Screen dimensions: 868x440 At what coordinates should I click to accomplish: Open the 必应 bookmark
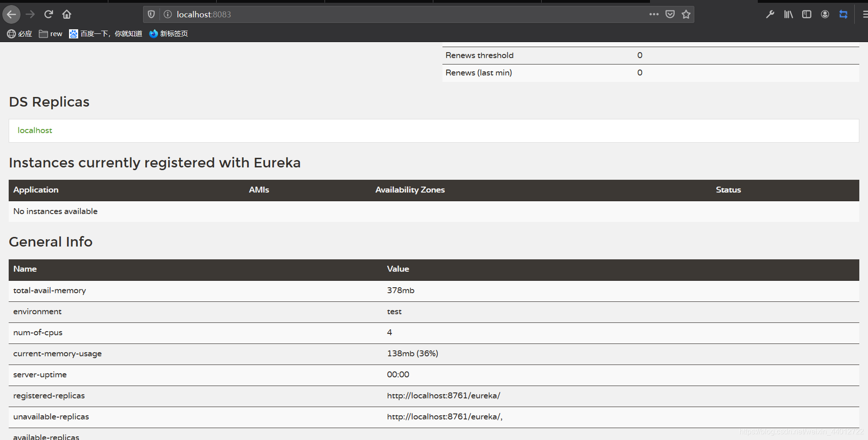pyautogui.click(x=20, y=33)
